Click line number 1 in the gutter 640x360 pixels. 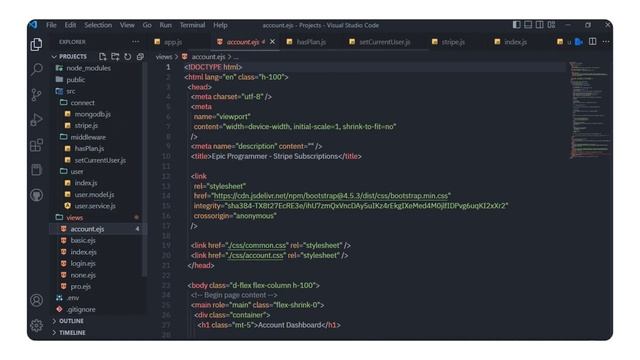[x=168, y=67]
